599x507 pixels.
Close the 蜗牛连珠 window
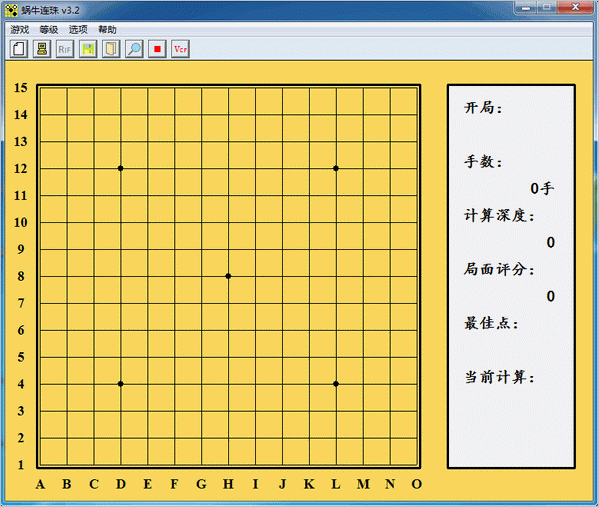coord(575,8)
